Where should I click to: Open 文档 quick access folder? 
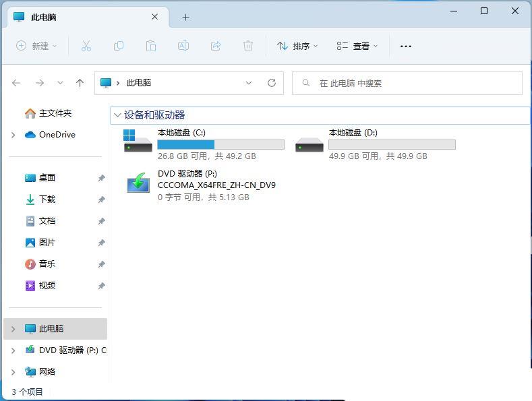coord(40,221)
